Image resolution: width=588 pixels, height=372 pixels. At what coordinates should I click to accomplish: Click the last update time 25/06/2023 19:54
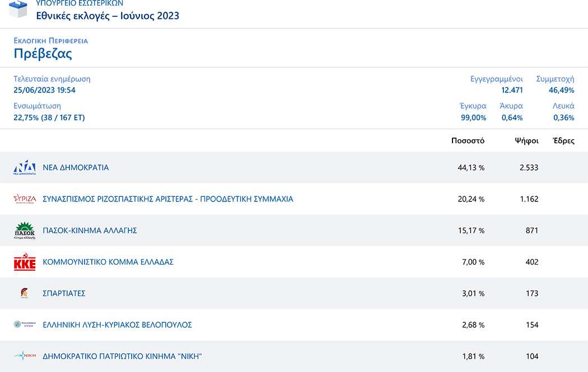click(x=44, y=90)
